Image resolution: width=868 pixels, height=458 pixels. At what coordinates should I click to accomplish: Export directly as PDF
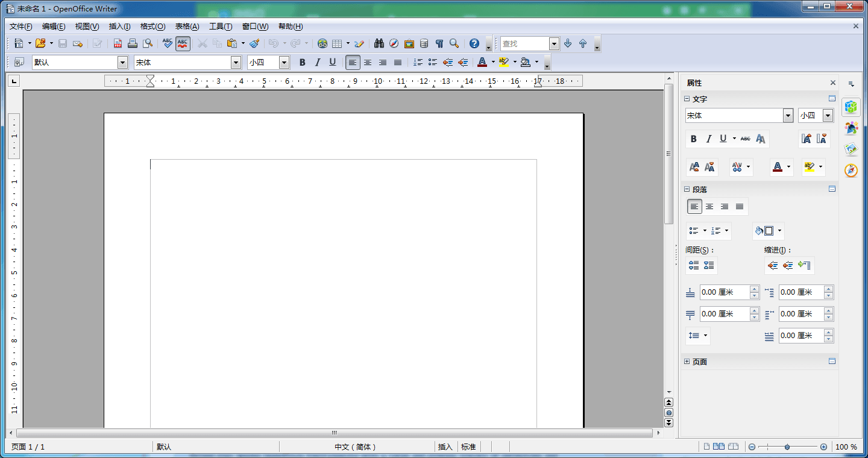(118, 43)
